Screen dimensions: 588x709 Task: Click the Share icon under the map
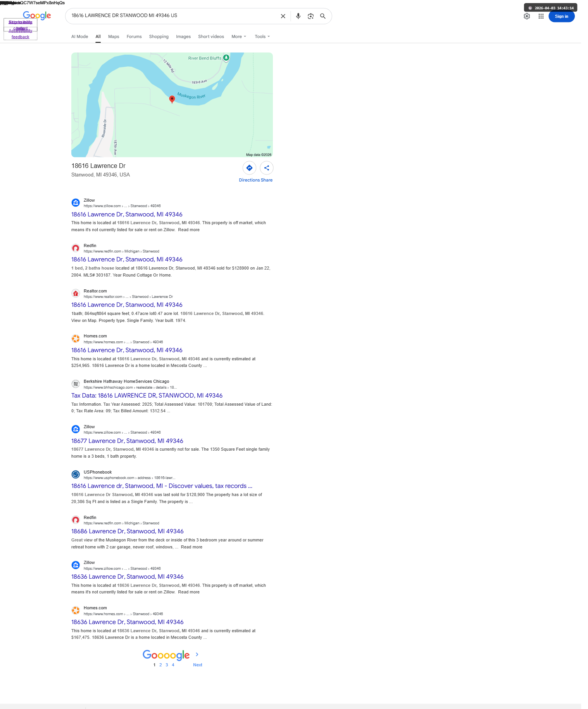tap(267, 168)
